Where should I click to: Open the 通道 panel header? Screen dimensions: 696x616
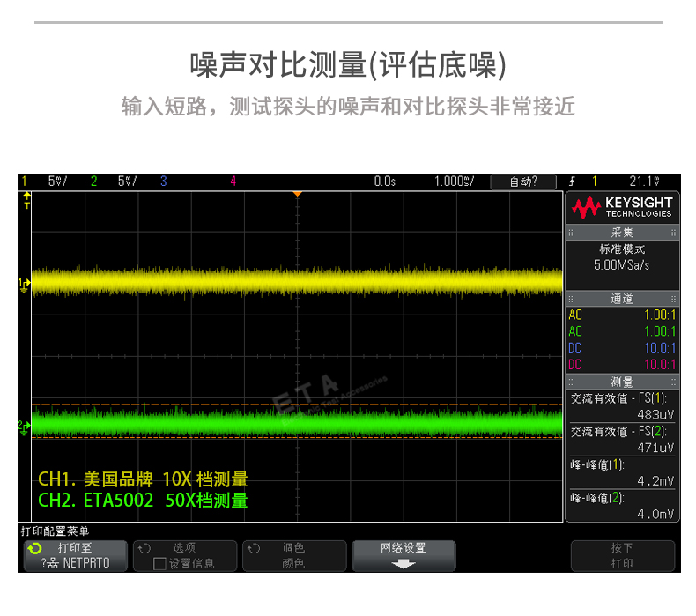[x=622, y=300]
